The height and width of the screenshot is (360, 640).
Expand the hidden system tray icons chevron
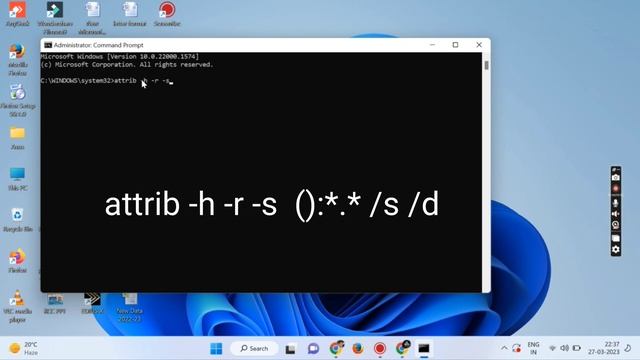point(504,348)
